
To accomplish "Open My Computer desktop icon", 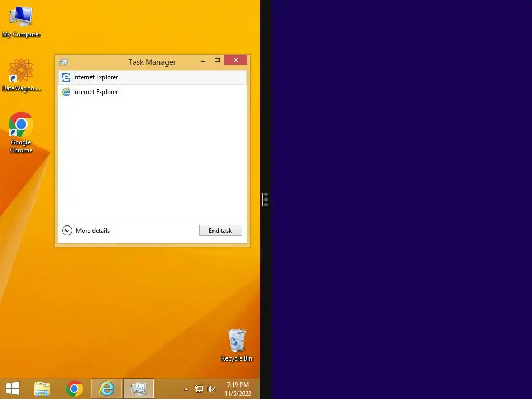I will [21, 21].
